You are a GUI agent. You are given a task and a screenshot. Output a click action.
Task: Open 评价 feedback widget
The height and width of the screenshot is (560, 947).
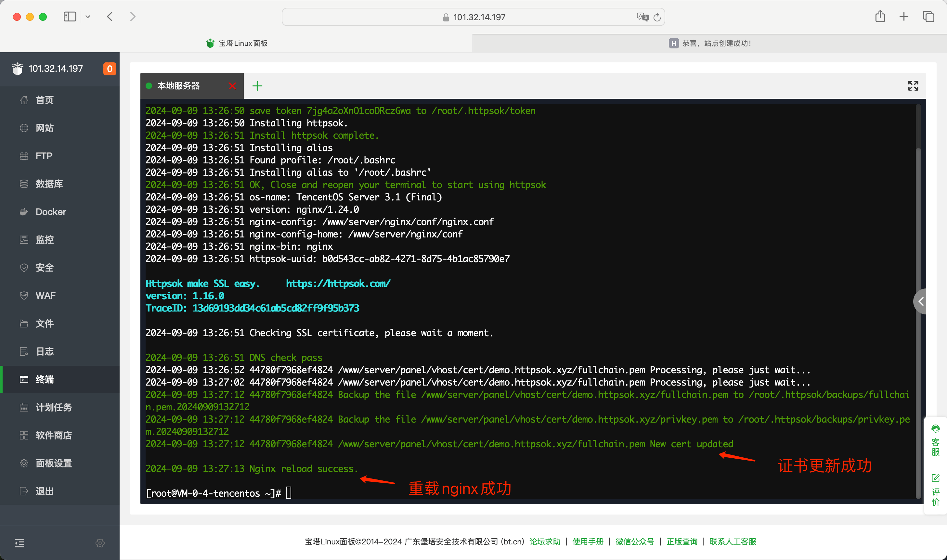click(936, 490)
